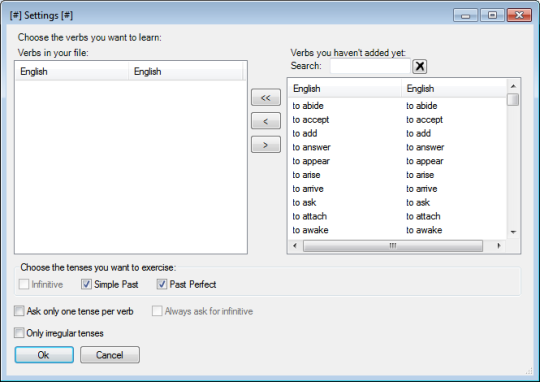The image size is (540, 382).
Task: Click 'to appear' in second column
Action: tap(425, 161)
